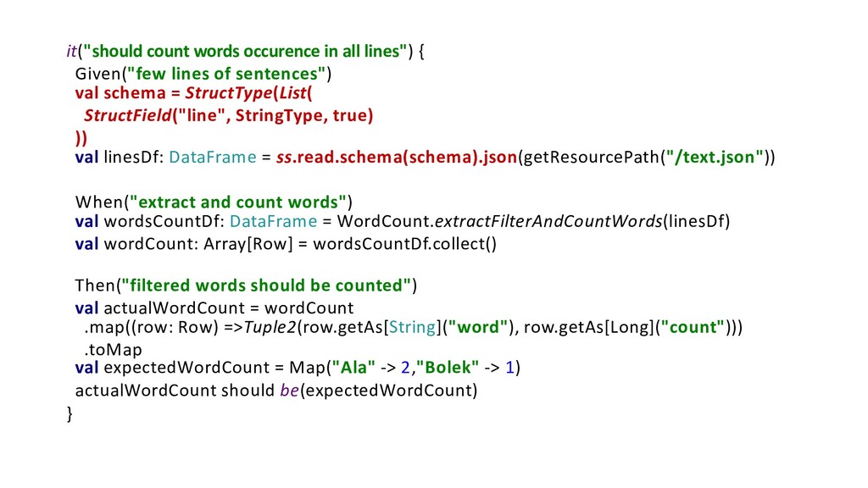Image resolution: width=868 pixels, height=488 pixels.
Task: Click the "/text.json" resource path string
Action: [715, 157]
